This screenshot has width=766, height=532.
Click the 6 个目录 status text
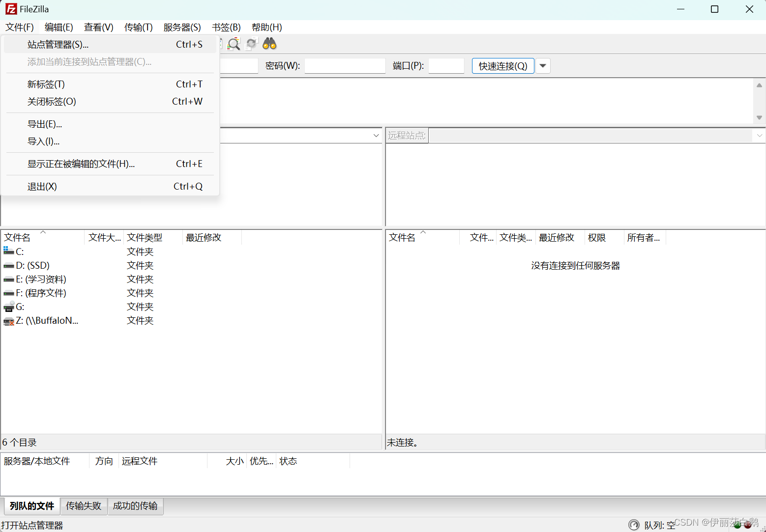20,442
